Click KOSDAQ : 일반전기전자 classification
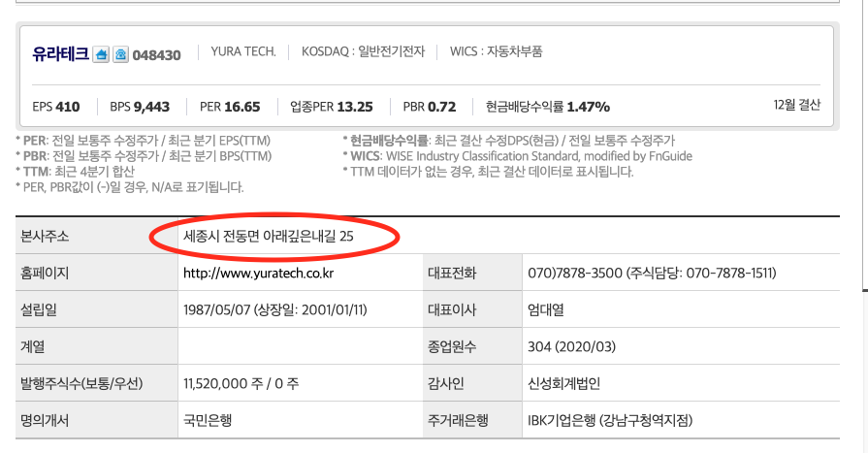The image size is (868, 453). pos(363,51)
